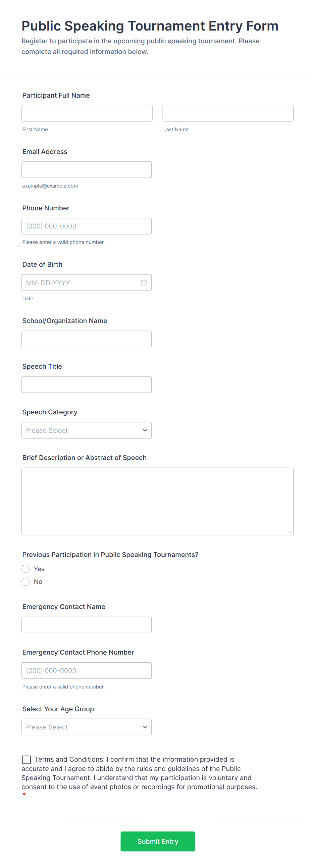Select the School/Organization Name field
Screen dimensions: 312x868
[86, 339]
